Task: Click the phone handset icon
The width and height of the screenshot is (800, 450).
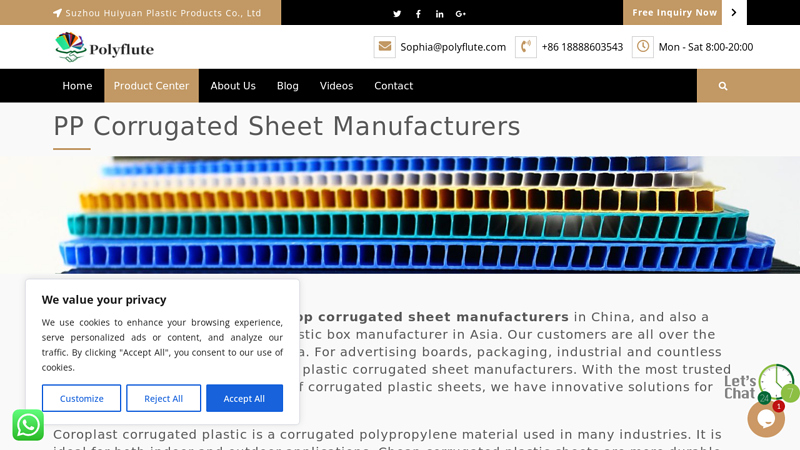Action: (526, 47)
